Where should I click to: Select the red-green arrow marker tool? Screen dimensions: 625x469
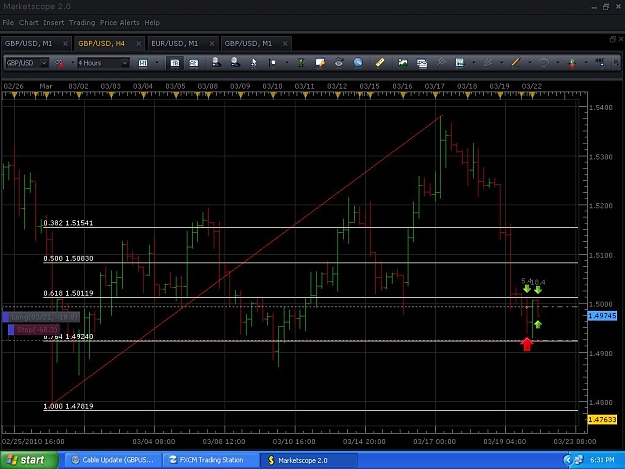(x=572, y=63)
